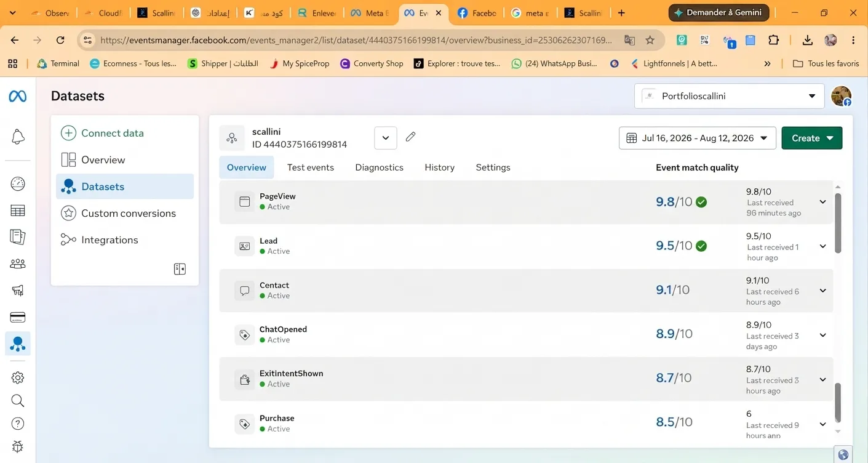Click the green Create button
Viewport: 868px width, 463px height.
click(x=812, y=138)
